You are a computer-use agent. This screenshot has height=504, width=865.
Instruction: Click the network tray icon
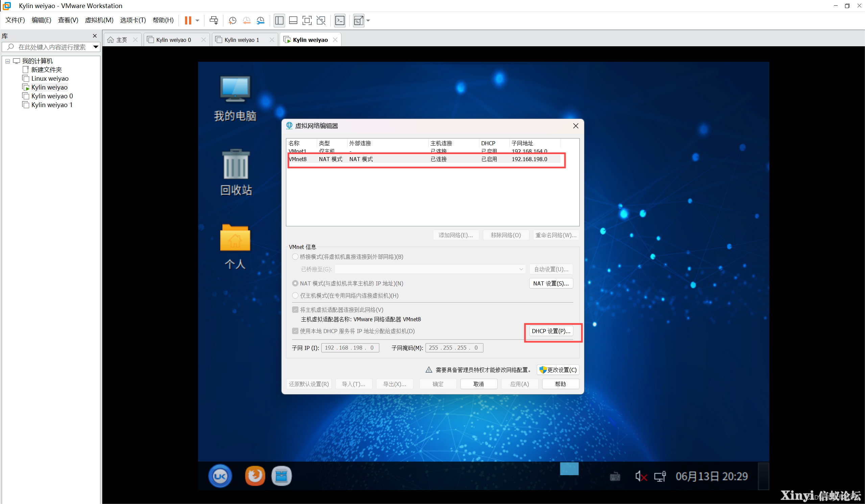[x=660, y=476]
